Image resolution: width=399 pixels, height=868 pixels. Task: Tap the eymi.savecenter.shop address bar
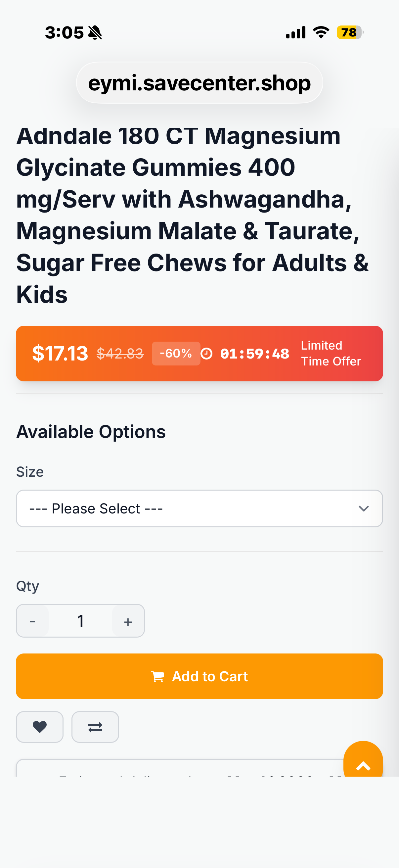199,82
